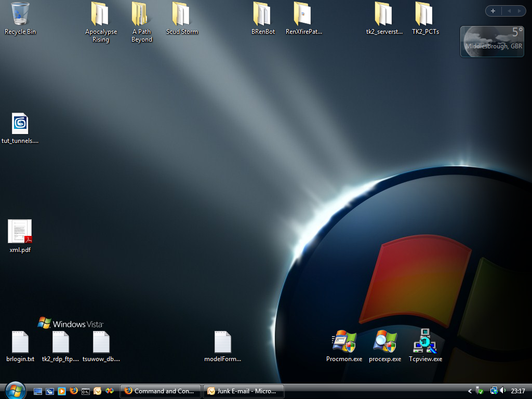Click the xml.pdf file icon

click(20, 232)
